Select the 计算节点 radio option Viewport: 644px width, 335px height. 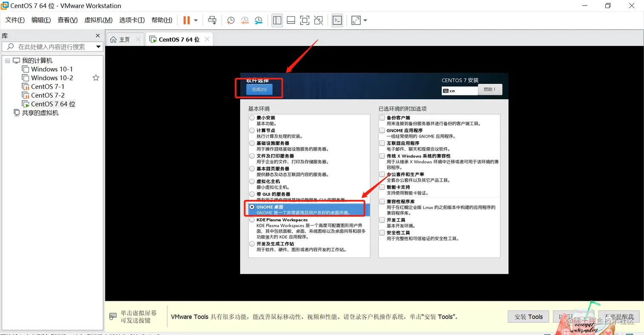(x=252, y=131)
